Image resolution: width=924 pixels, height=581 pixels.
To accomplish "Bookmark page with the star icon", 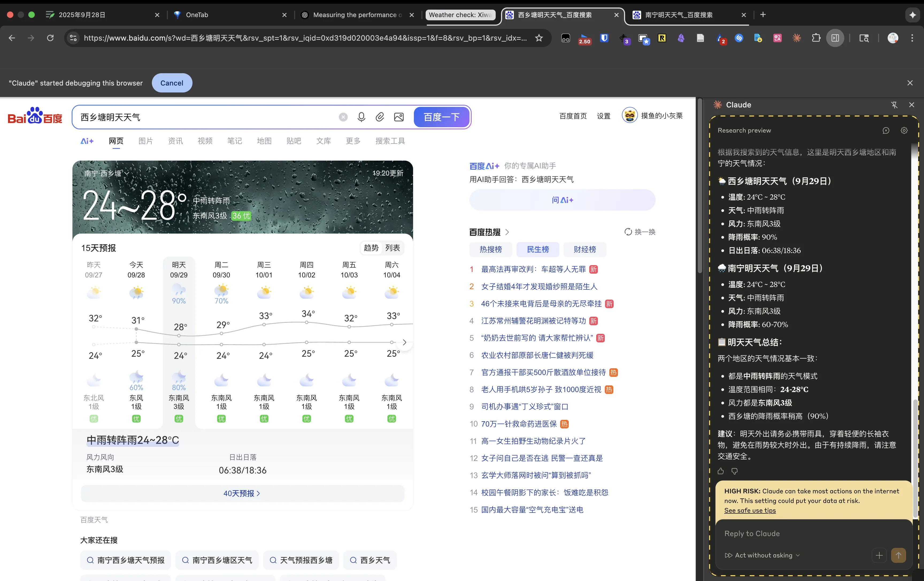I will click(x=539, y=38).
